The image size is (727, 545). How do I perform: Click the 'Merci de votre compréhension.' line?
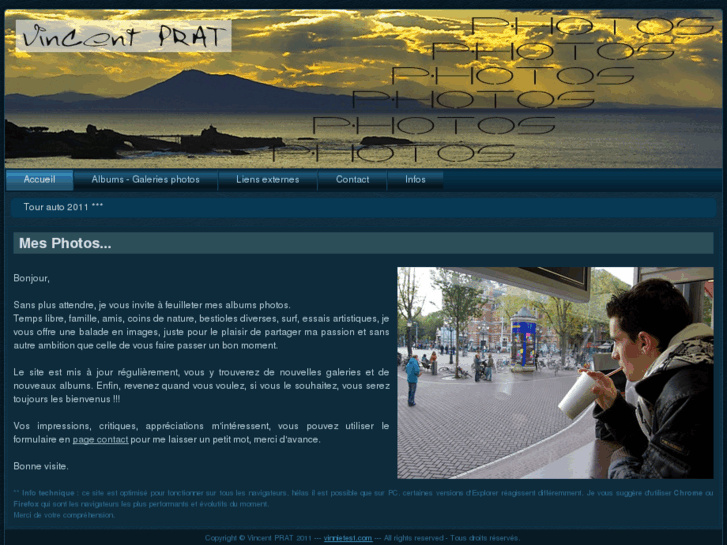[x=64, y=515]
